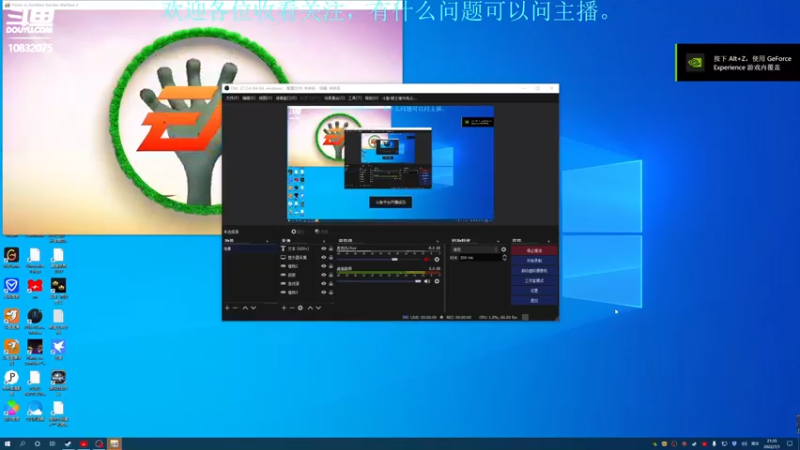Open blue bird desktop shortcut
800x450 pixels.
[x=58, y=347]
